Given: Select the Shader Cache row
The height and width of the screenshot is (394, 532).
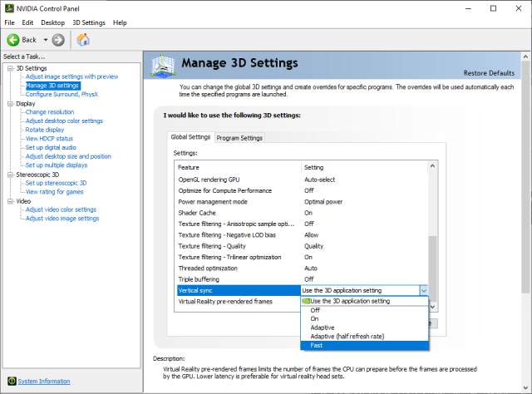Looking at the screenshot, I should point(303,213).
